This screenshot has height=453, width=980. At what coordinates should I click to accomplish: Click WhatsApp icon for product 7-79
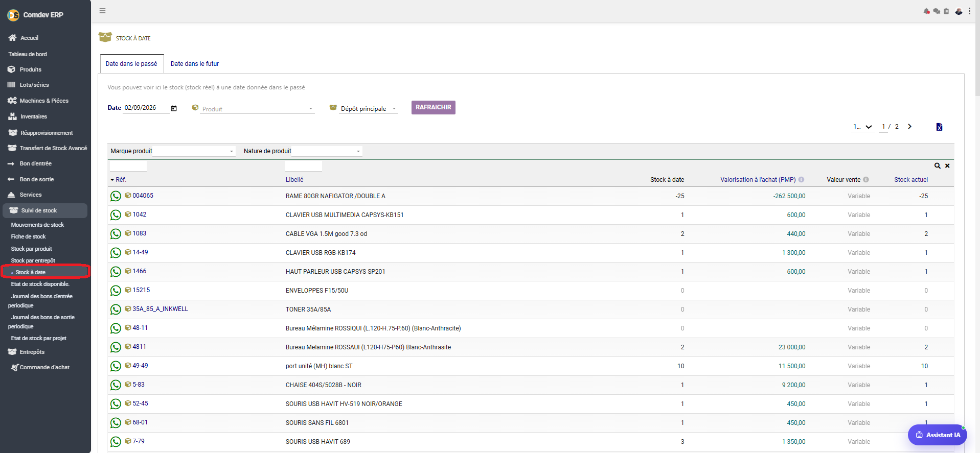pyautogui.click(x=116, y=442)
